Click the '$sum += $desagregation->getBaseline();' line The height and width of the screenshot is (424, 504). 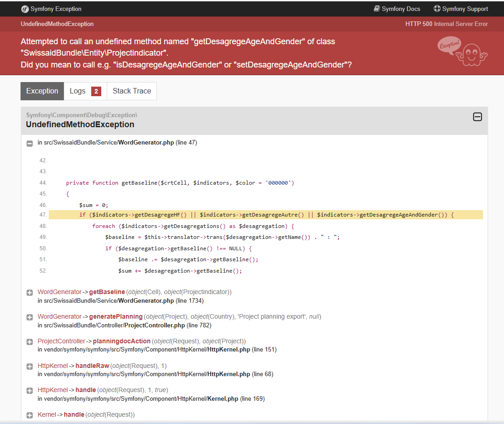[x=180, y=271]
